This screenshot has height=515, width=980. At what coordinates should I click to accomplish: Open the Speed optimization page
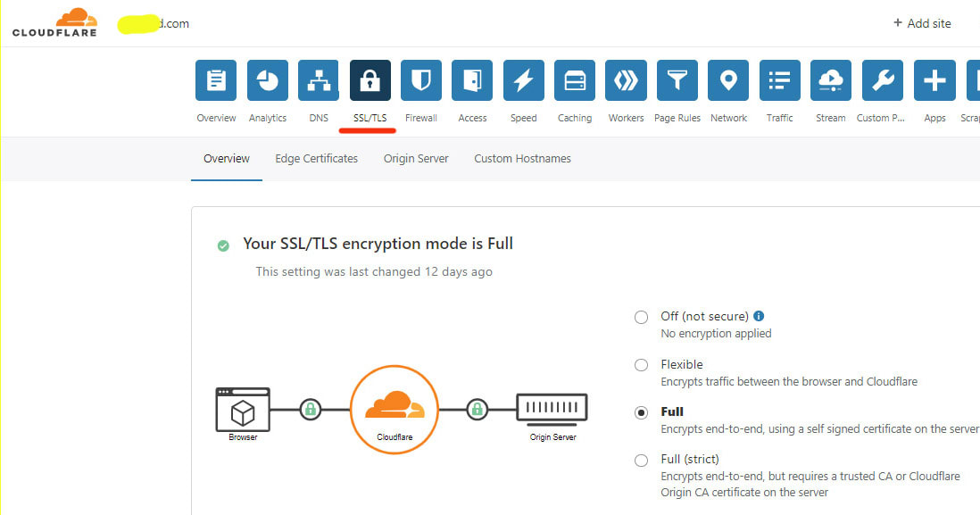pos(523,80)
